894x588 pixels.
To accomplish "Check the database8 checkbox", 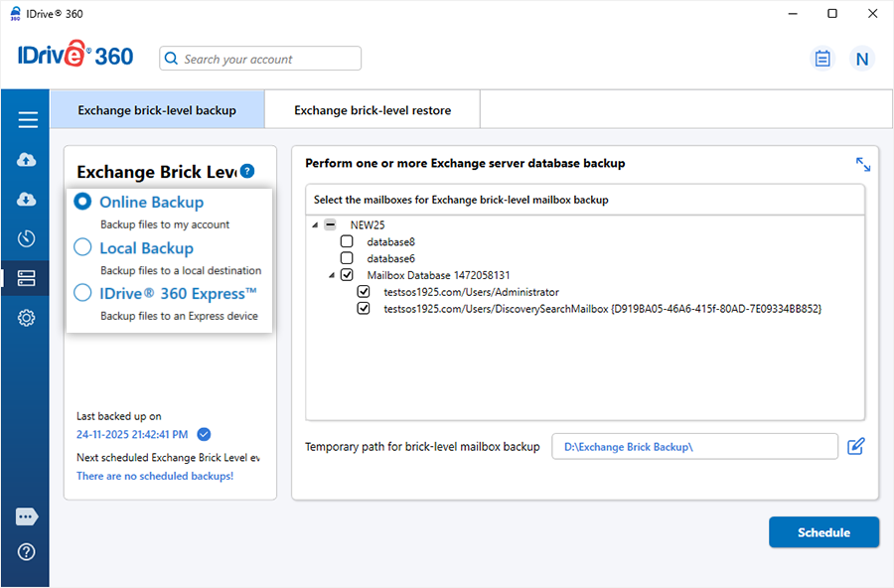I will click(347, 241).
